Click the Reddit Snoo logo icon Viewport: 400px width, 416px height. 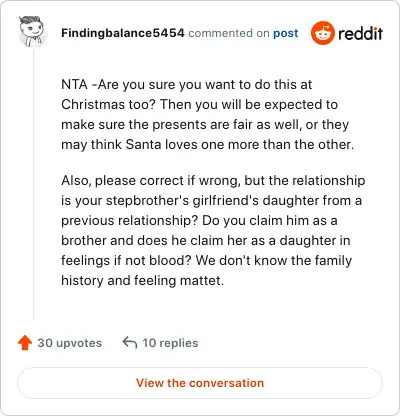coord(322,33)
